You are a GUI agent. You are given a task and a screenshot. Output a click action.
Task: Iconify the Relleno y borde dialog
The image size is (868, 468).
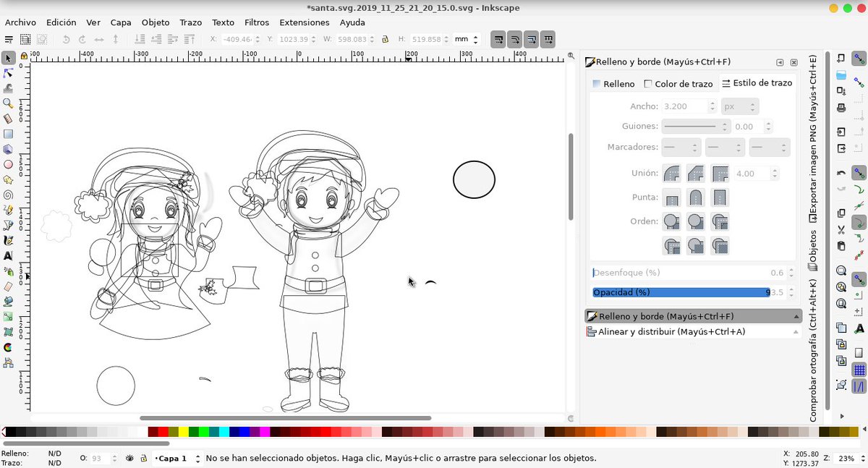pos(780,62)
